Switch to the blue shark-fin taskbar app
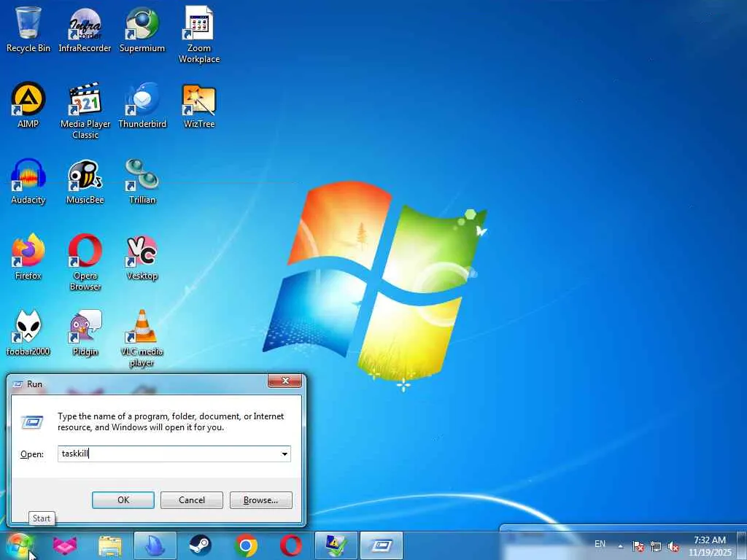Image resolution: width=747 pixels, height=560 pixels. (x=155, y=545)
